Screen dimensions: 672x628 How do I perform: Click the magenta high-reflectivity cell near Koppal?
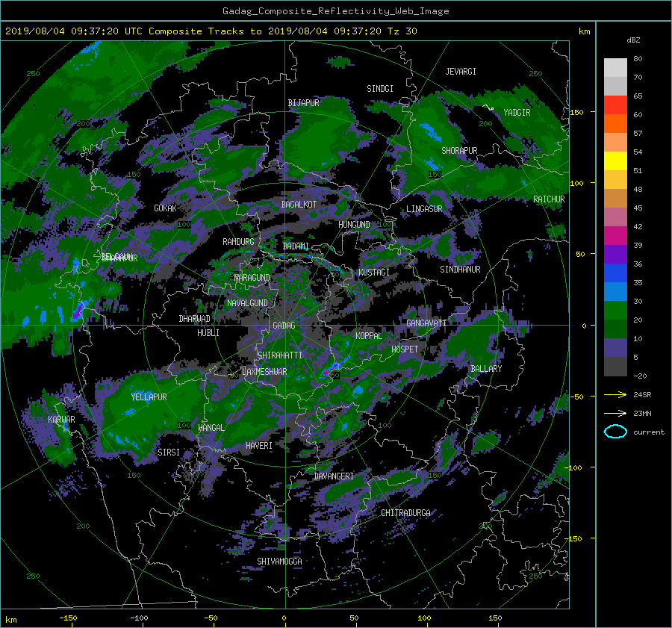point(326,371)
